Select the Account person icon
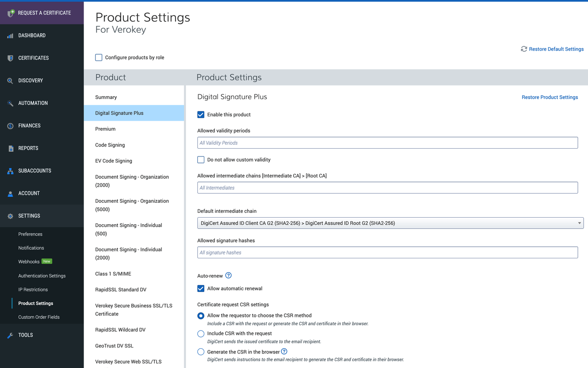 coord(10,193)
